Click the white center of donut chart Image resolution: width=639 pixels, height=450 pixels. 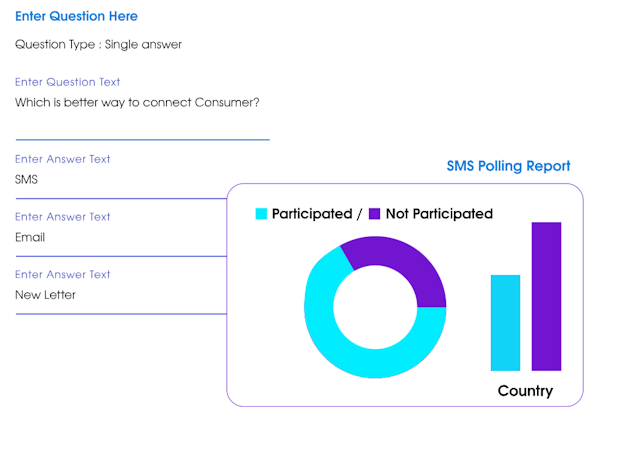click(x=374, y=307)
